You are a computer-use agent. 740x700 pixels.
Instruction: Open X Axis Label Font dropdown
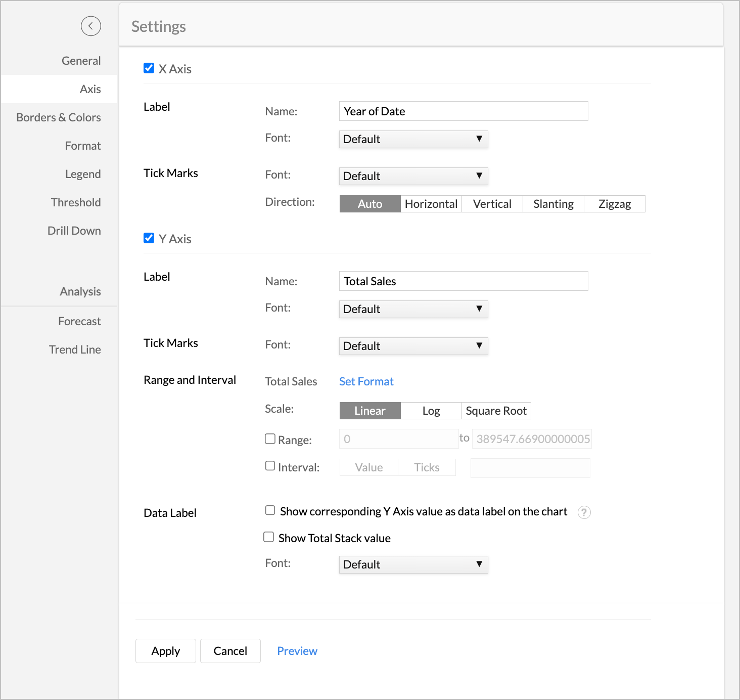(x=413, y=139)
